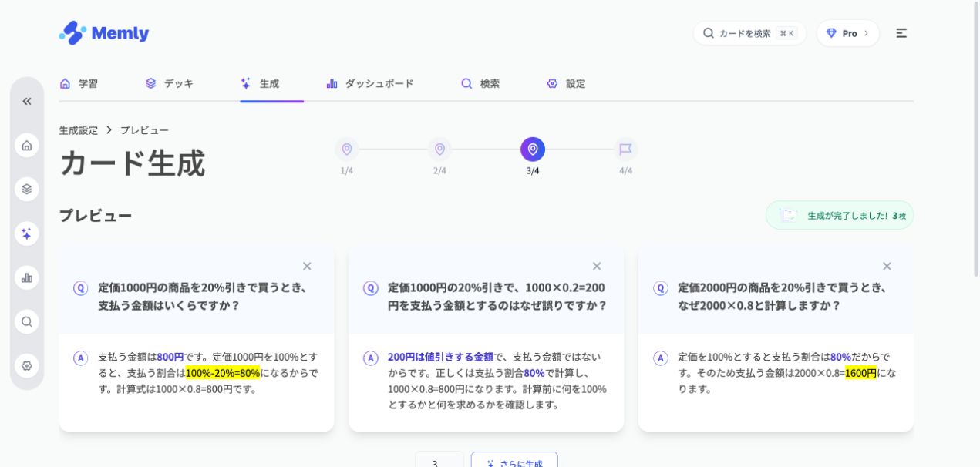Click the 200円は値引きする金額 bold text
The width and height of the screenshot is (980, 467).
click(x=440, y=357)
